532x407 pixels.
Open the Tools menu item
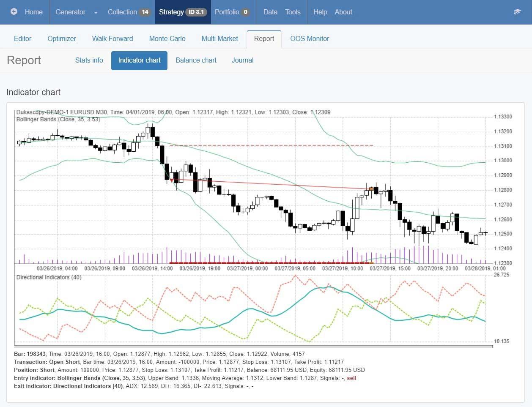293,12
